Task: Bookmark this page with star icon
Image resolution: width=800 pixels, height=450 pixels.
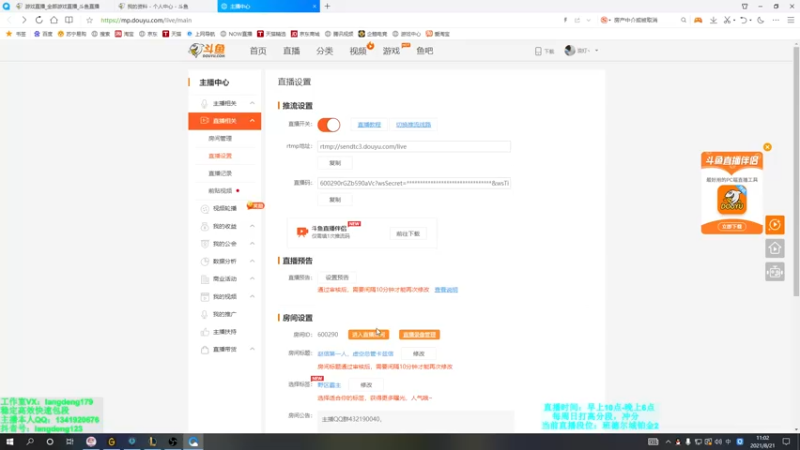Action: (x=89, y=20)
